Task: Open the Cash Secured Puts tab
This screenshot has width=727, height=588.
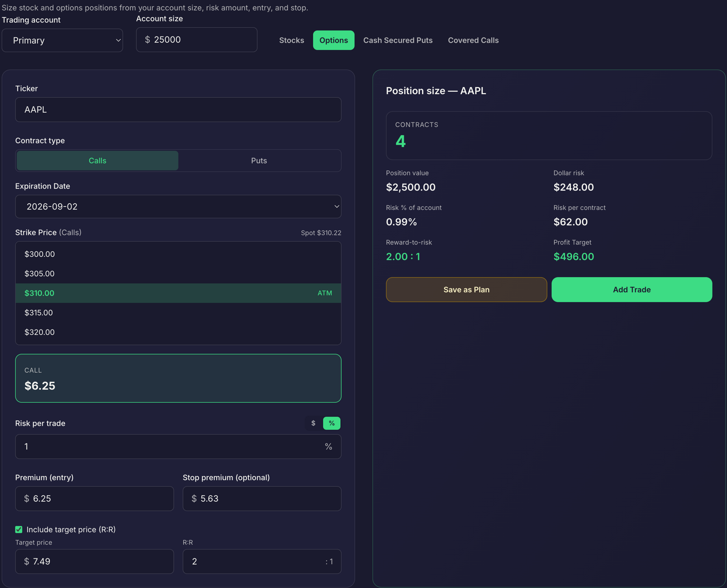Action: click(x=398, y=40)
